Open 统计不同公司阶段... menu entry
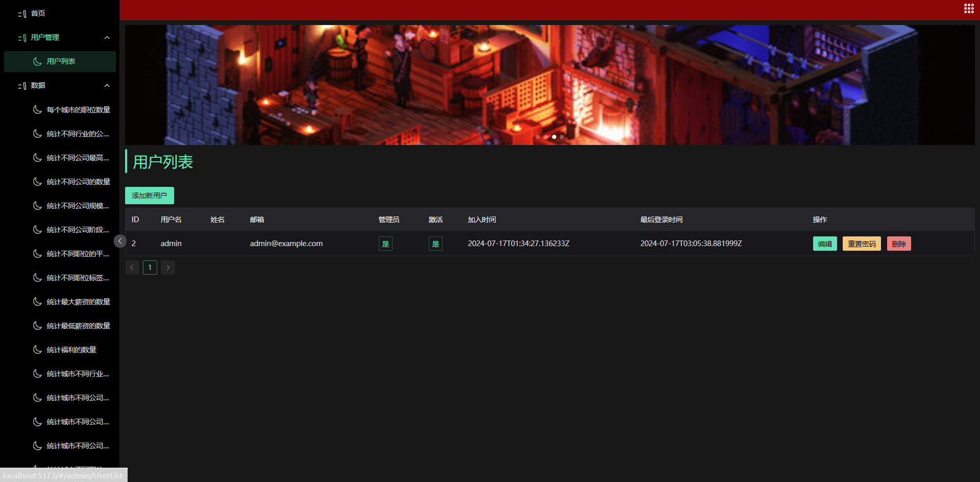Viewport: 980px width, 482px height. pyautogui.click(x=60, y=230)
